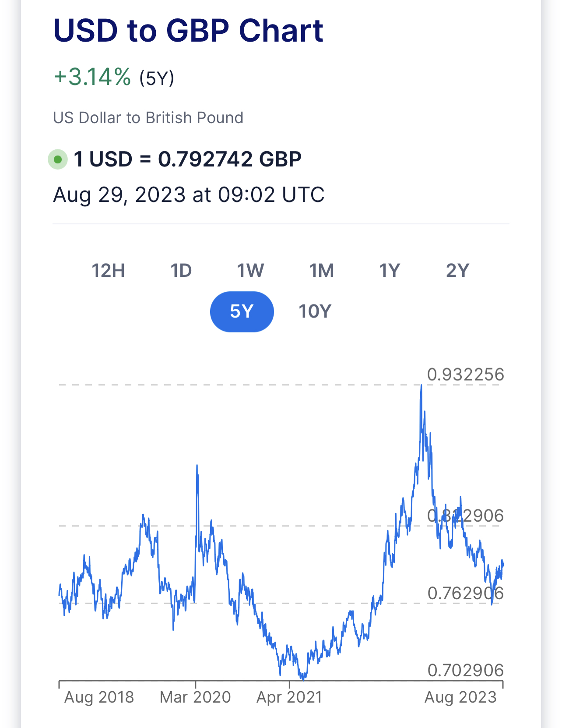Click the Apr 2021 x-axis label
The image size is (562, 728).
pyautogui.click(x=289, y=697)
